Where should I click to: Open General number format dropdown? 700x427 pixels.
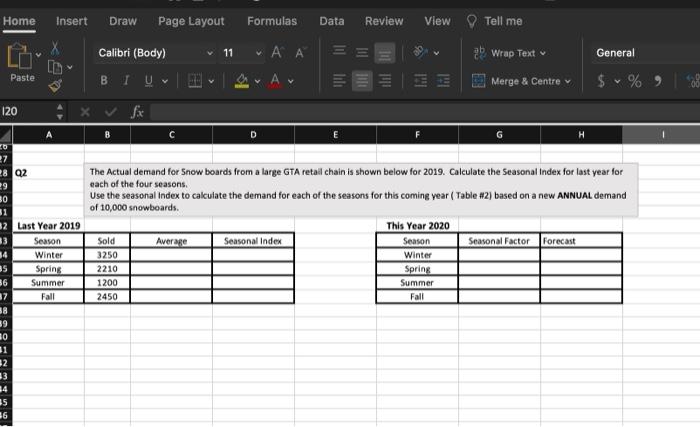(x=646, y=53)
